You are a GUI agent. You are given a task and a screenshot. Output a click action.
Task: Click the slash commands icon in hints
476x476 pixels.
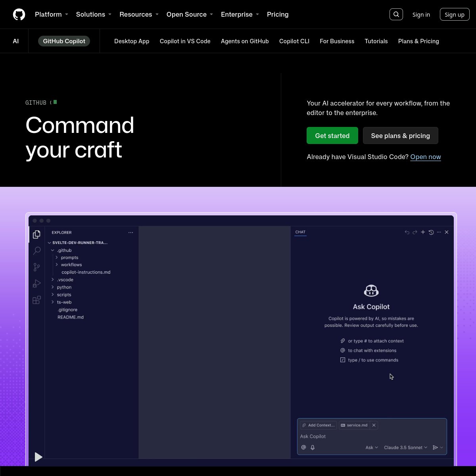coord(343,360)
